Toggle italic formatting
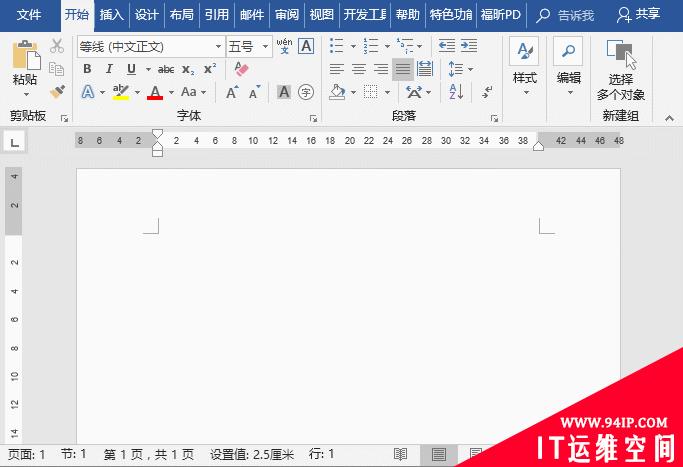Screen dimensions: 683x467 tap(109, 69)
